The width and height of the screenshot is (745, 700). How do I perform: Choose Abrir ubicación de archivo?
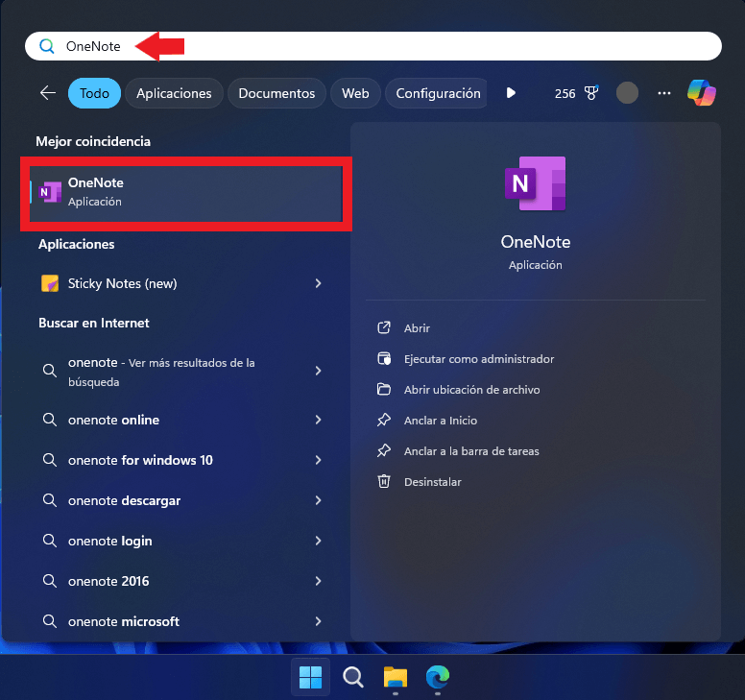[471, 390]
